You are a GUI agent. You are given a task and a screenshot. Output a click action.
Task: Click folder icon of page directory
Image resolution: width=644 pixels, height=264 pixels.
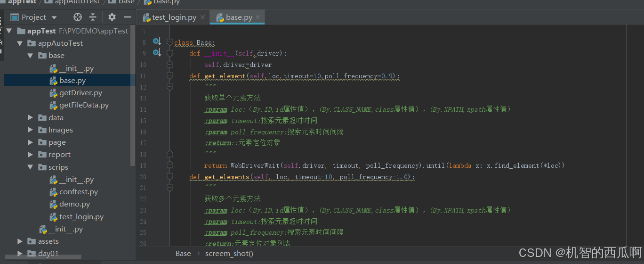42,142
